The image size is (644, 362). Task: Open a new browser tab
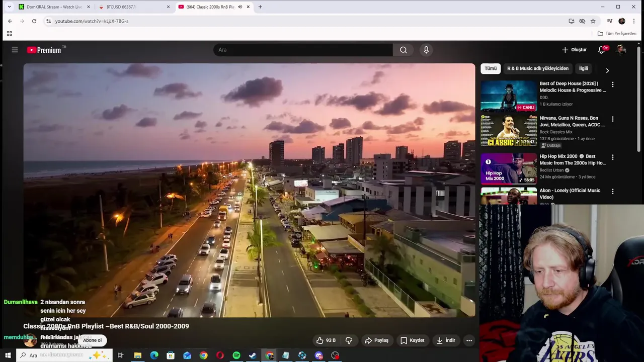[x=260, y=7]
